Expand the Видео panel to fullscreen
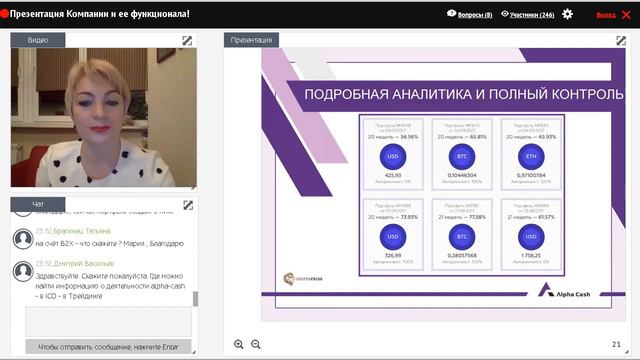 187,40
